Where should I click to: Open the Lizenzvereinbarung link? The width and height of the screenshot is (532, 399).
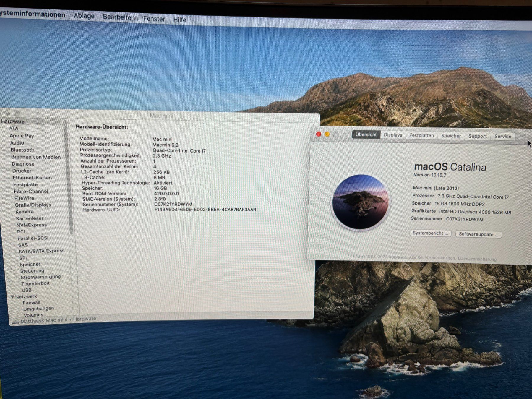pos(477,259)
